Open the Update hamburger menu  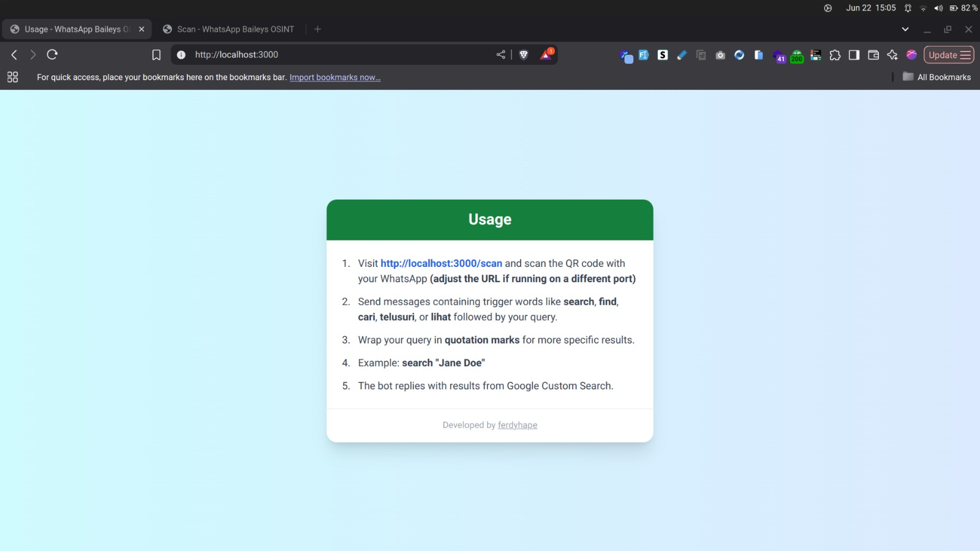click(948, 55)
